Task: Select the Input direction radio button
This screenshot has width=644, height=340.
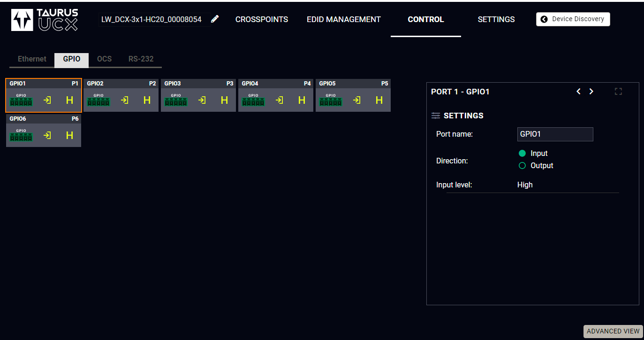Action: pos(522,154)
